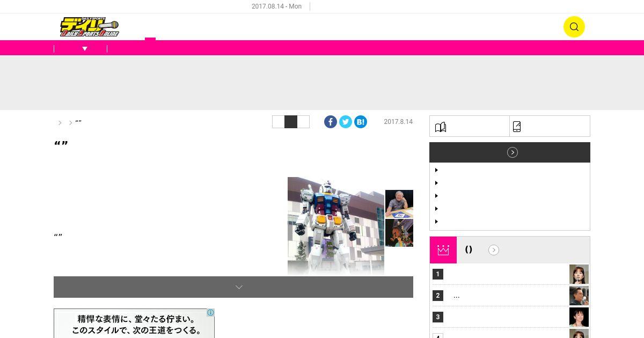Open rank 2 thumbnail of man with microphone

[579, 296]
